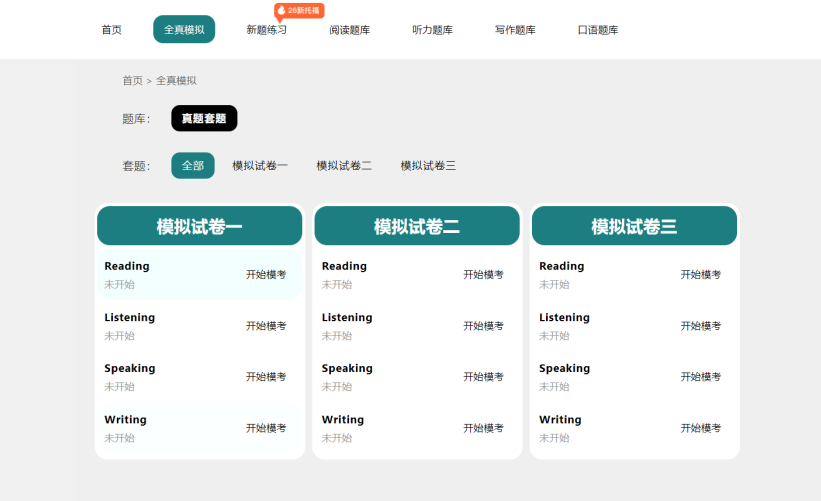Open the 首页 nav item
This screenshot has width=821, height=501.
click(x=111, y=30)
